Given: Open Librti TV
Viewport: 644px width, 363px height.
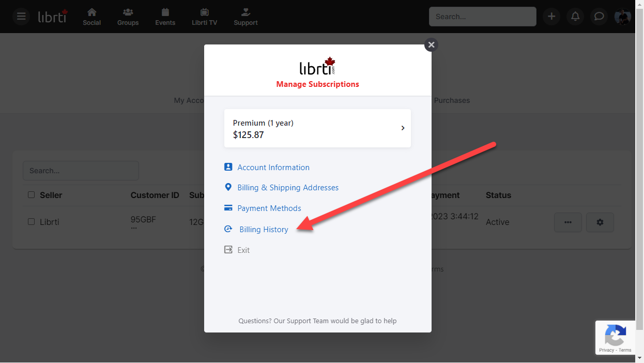Looking at the screenshot, I should pos(204,17).
